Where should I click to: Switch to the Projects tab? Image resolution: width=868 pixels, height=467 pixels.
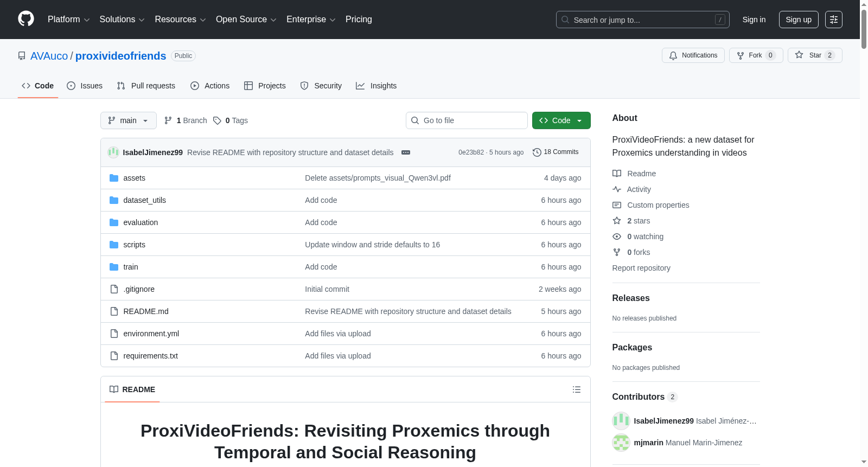265,86
